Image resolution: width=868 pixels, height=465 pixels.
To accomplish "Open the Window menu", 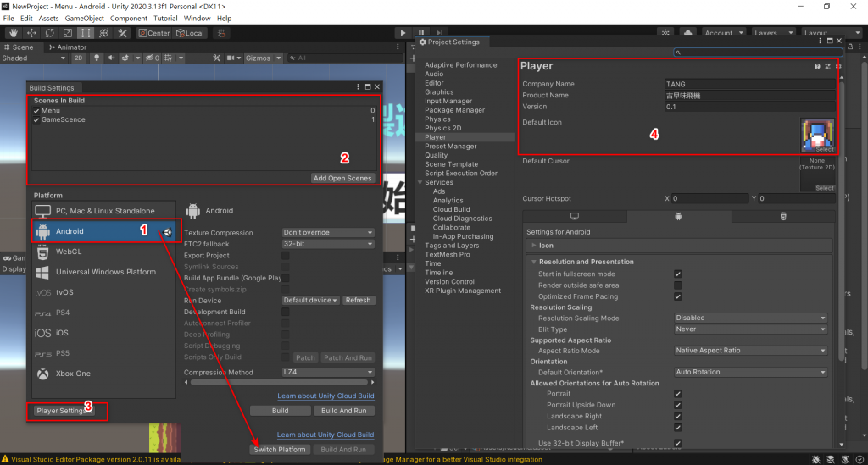I will pyautogui.click(x=197, y=19).
